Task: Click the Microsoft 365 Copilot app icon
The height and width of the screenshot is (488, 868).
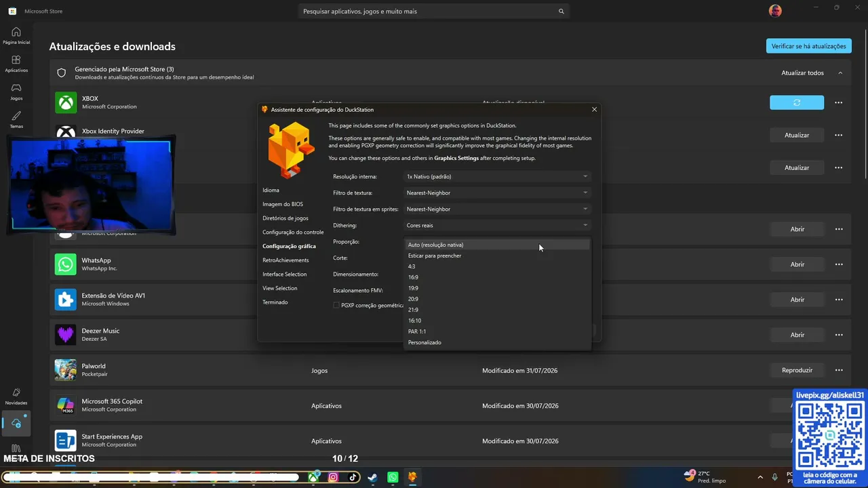Action: point(66,405)
